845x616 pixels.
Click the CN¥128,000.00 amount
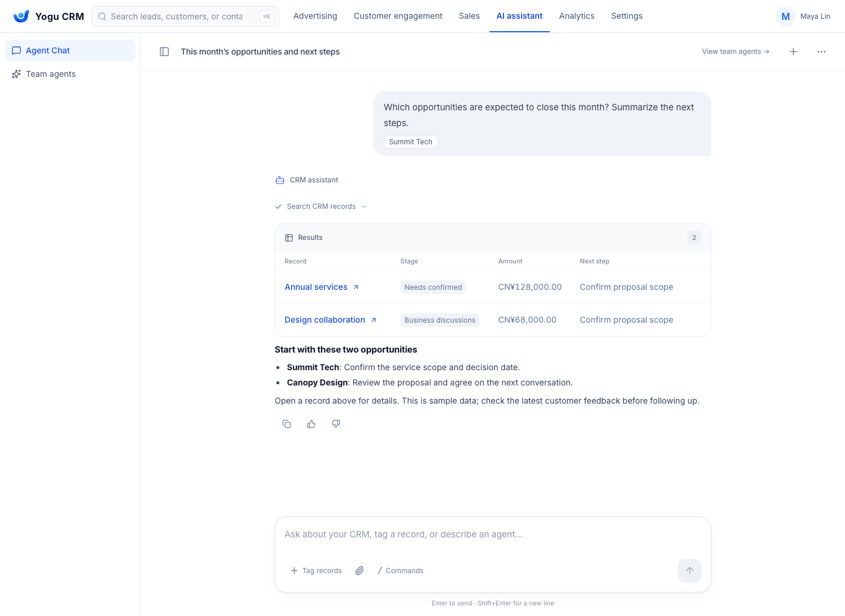530,287
